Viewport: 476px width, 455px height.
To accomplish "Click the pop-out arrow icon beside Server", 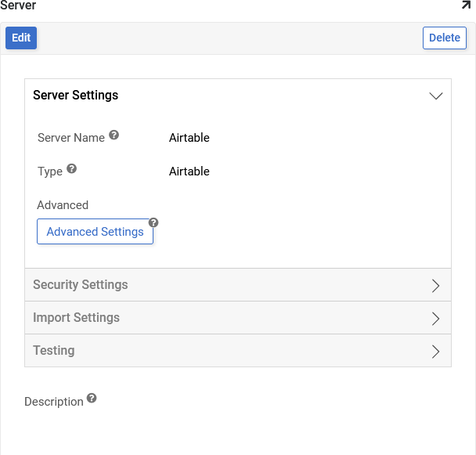I will [x=466, y=5].
